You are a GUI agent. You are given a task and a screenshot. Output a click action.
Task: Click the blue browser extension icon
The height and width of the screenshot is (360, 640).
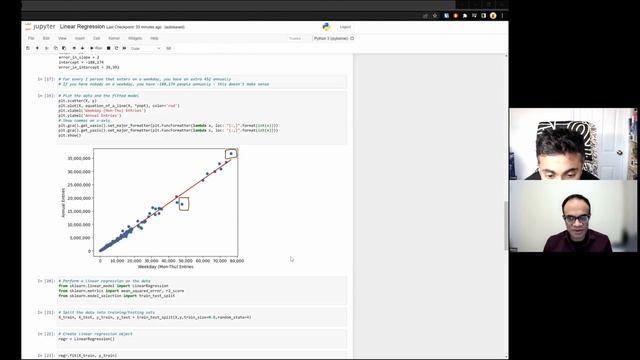point(447,16)
